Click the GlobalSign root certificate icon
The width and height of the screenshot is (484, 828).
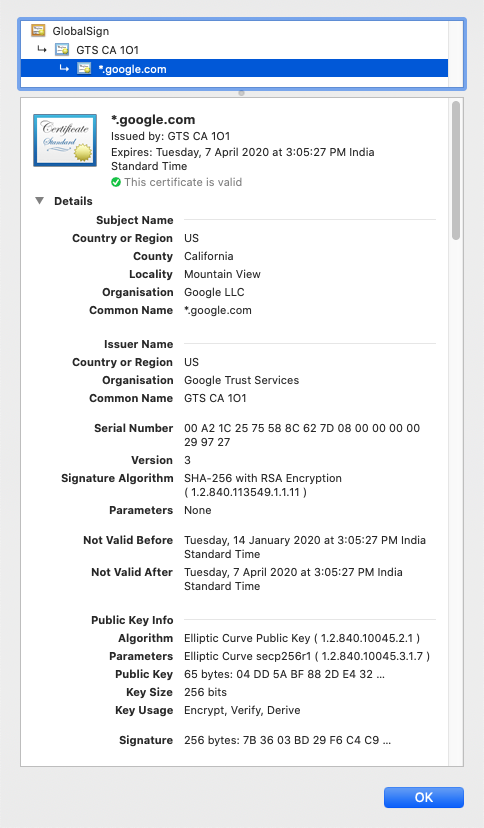coord(38,31)
